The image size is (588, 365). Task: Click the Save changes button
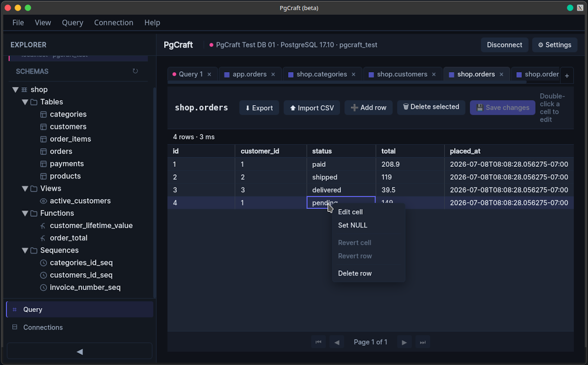point(502,107)
